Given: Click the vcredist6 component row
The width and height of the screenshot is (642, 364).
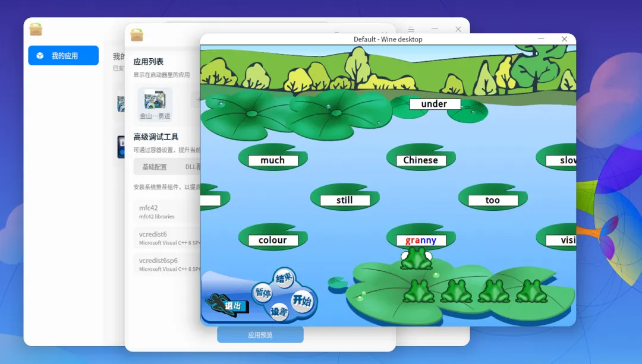Looking at the screenshot, I should [x=167, y=238].
